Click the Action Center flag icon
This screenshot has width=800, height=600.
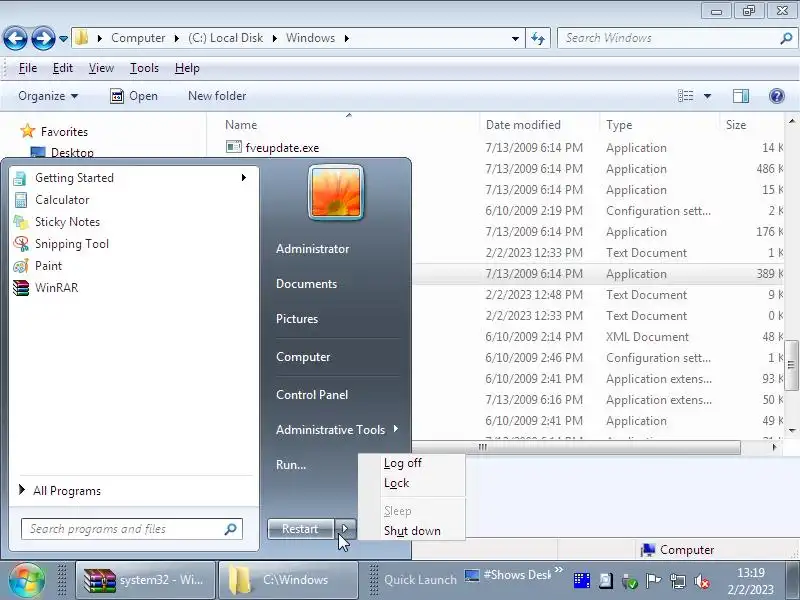click(x=653, y=581)
